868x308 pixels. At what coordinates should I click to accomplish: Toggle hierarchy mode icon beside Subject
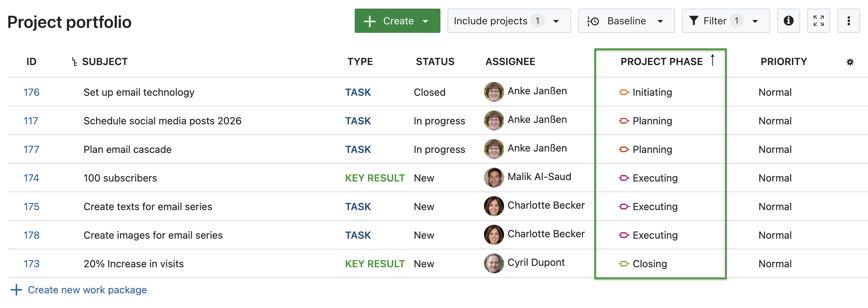74,62
